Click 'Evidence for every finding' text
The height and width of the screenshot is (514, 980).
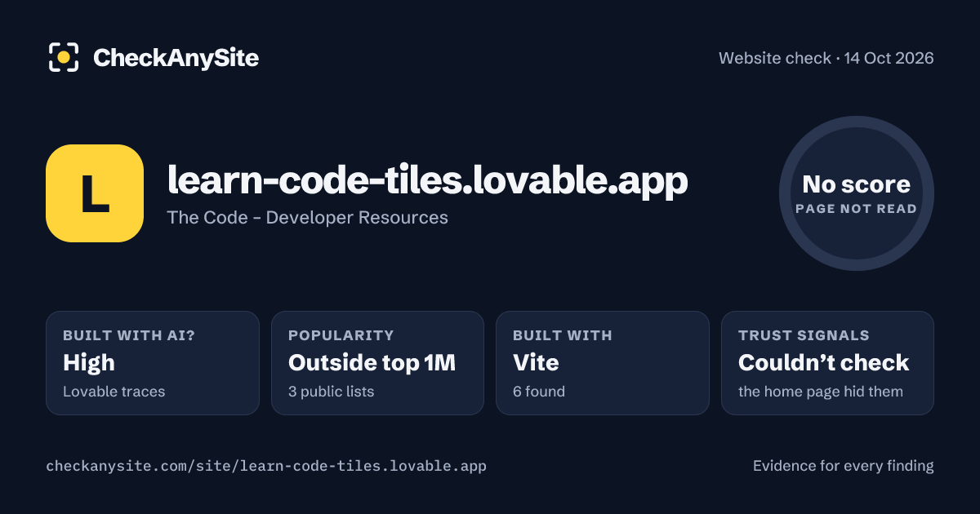(844, 466)
